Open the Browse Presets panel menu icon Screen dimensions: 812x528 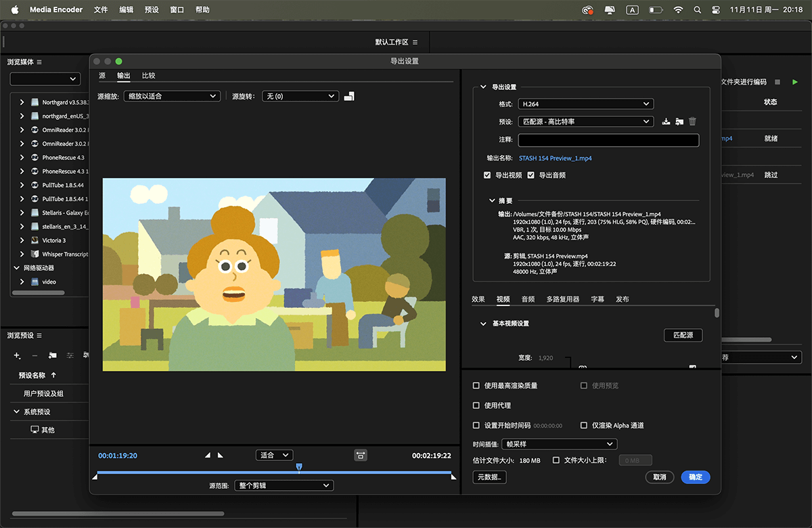(39, 336)
